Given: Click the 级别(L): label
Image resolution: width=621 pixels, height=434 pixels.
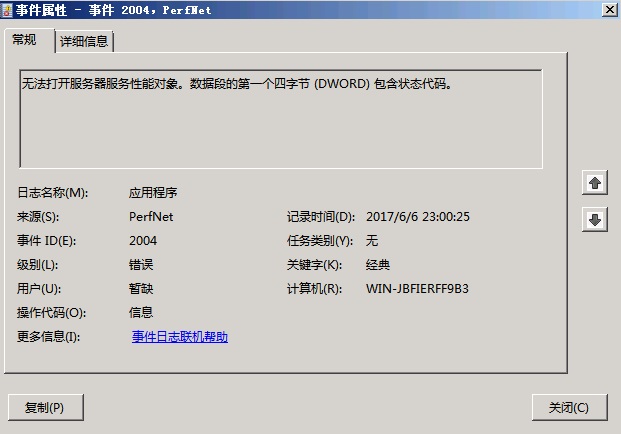Looking at the screenshot, I should (37, 265).
